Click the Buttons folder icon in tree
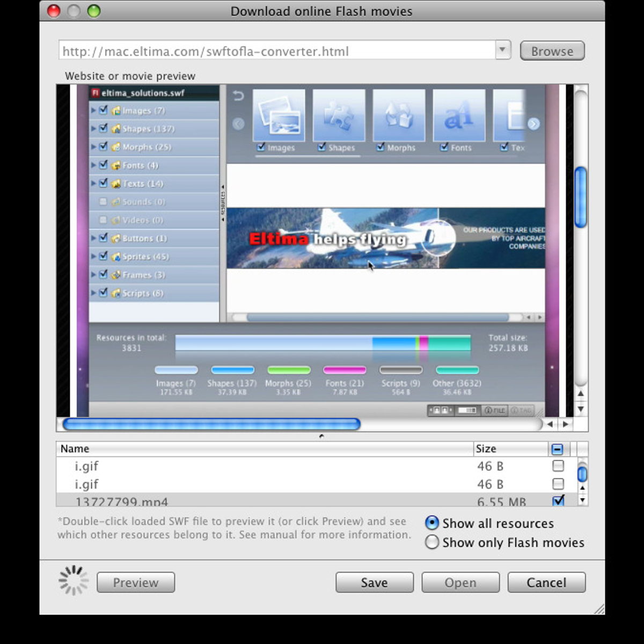Screen dimensions: 644x644 [x=116, y=238]
